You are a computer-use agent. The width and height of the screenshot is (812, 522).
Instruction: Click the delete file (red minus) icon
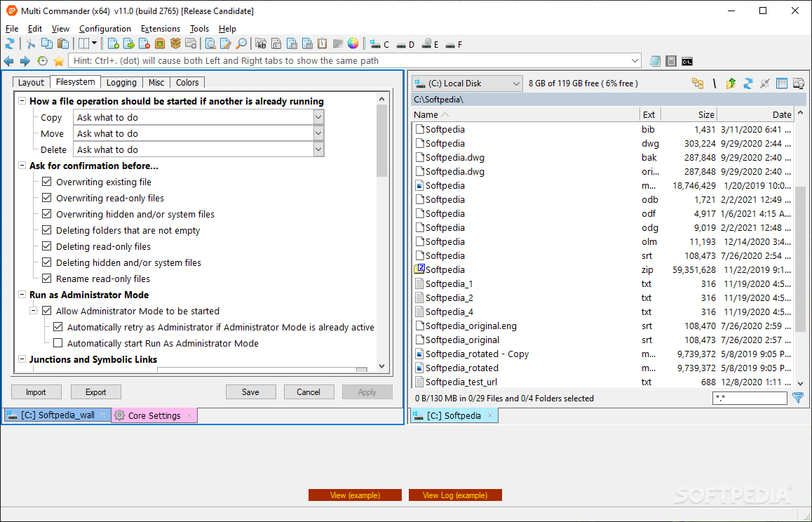(144, 44)
